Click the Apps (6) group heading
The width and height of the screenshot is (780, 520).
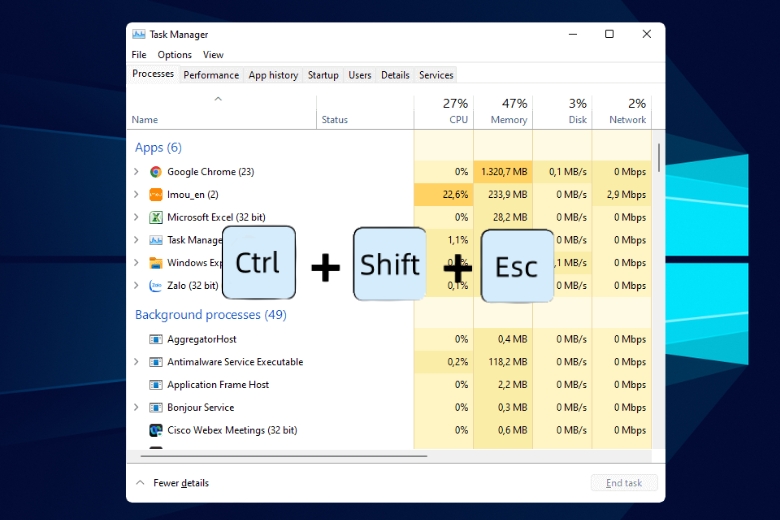pos(158,148)
